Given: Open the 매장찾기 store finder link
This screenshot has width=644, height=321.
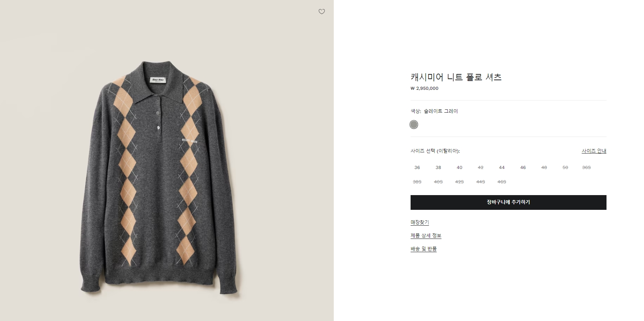Looking at the screenshot, I should point(420,222).
